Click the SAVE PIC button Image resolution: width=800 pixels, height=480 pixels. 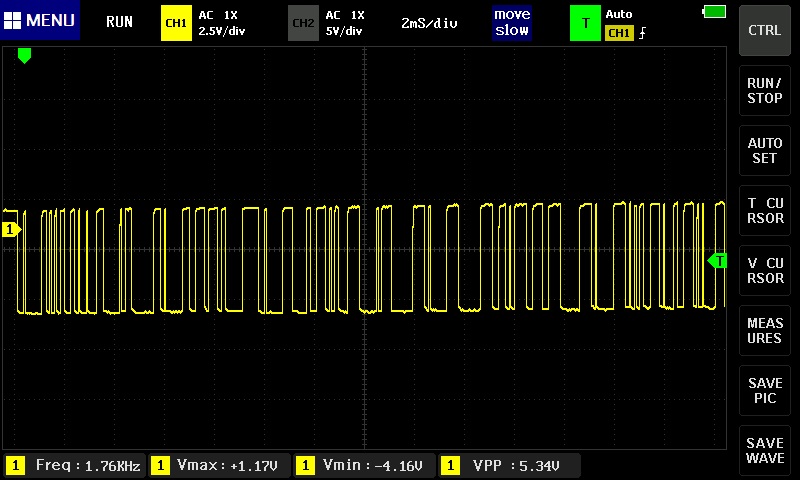click(x=765, y=391)
